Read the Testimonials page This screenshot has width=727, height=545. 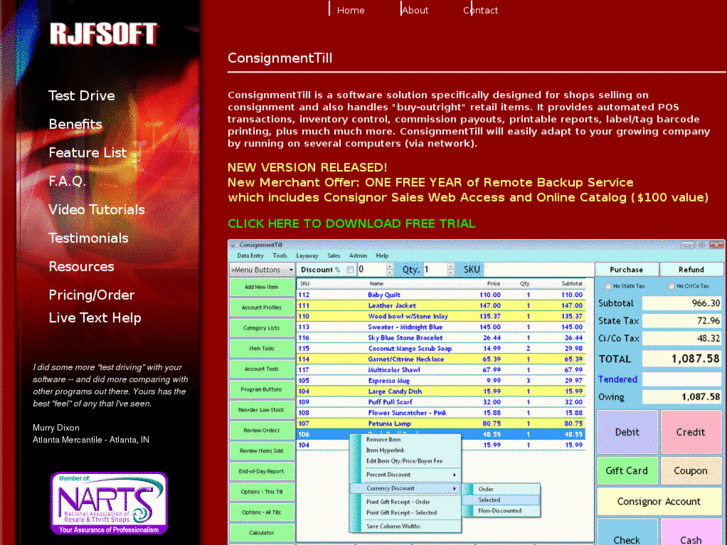[89, 238]
